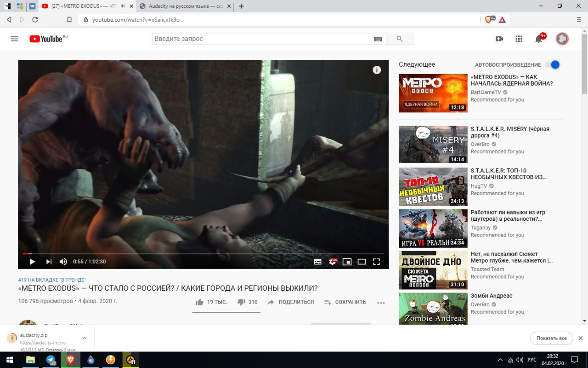Open S.T.A.L.K.E.R. MISERY video title
The image size is (588, 368).
pyautogui.click(x=510, y=132)
